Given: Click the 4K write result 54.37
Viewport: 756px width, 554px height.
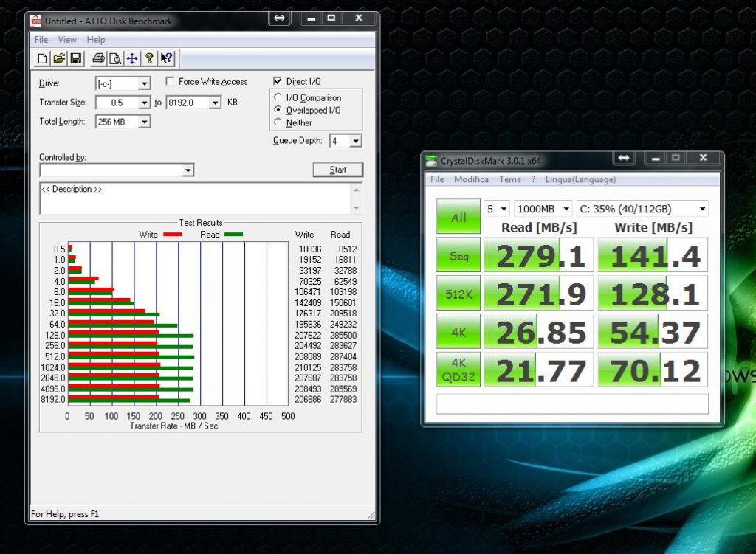Looking at the screenshot, I should 653,331.
